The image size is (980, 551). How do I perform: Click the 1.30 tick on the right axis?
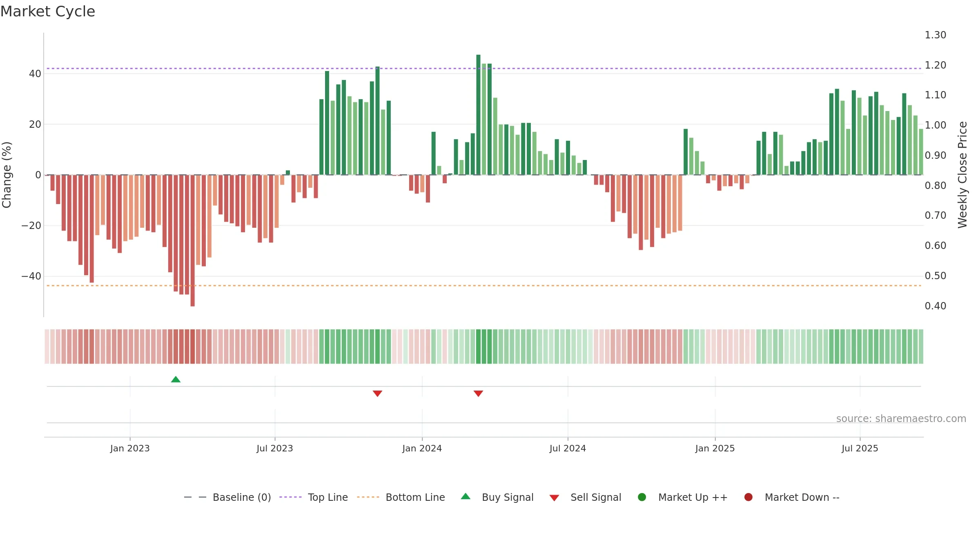935,35
